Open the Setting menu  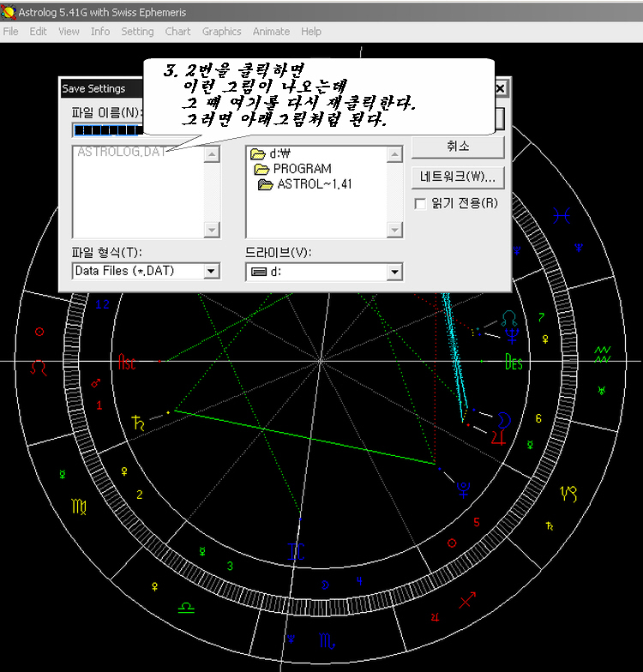[x=137, y=32]
